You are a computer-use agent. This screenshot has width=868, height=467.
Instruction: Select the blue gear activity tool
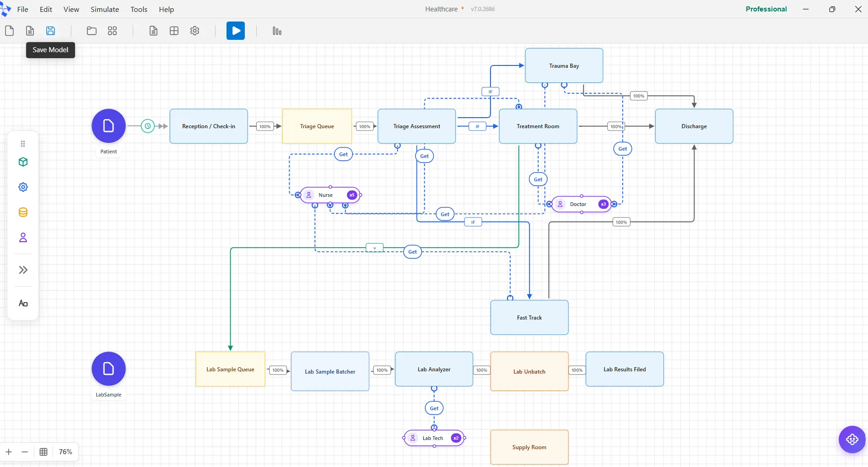tap(23, 187)
